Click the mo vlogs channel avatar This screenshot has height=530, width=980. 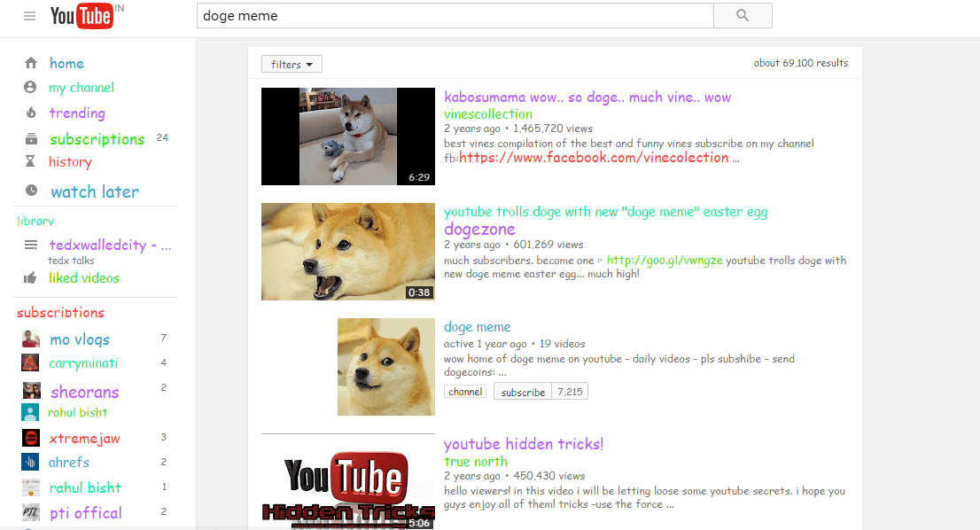coord(31,339)
